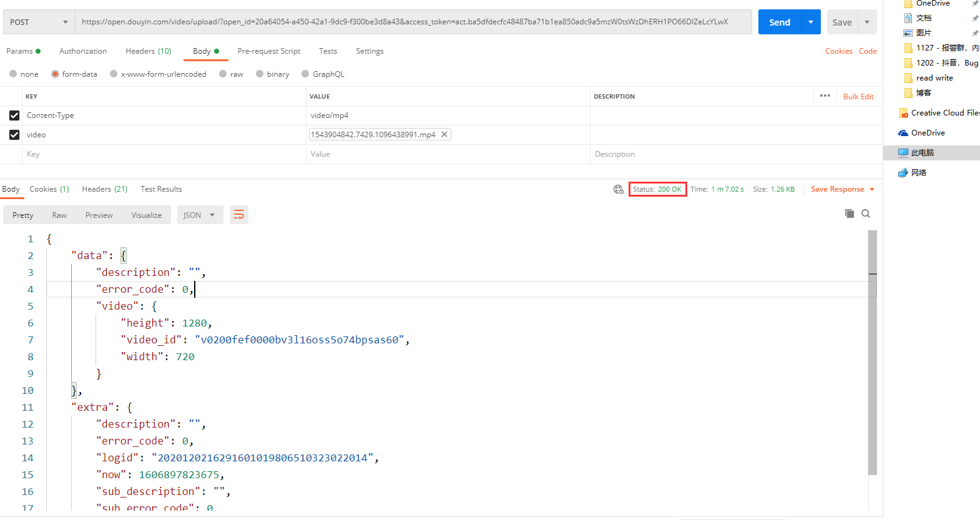Open the POST method dropdown
Viewport: 980px width, 520px height.
click(x=39, y=22)
